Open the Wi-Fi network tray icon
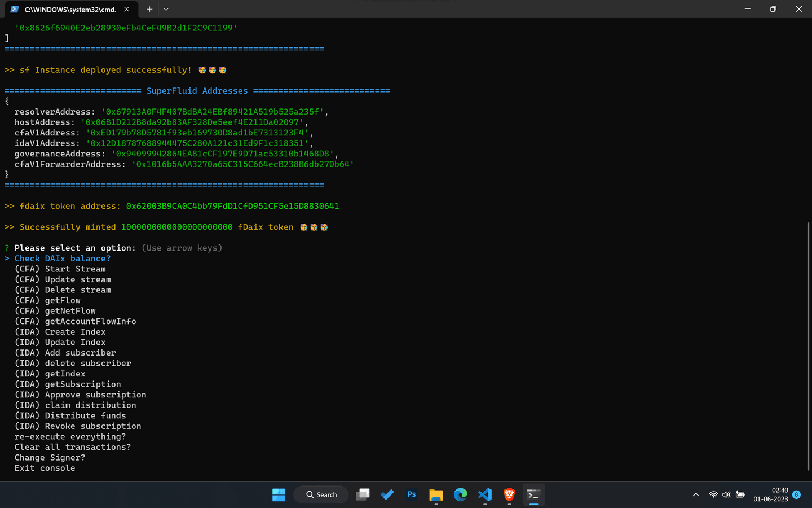 [x=713, y=495]
